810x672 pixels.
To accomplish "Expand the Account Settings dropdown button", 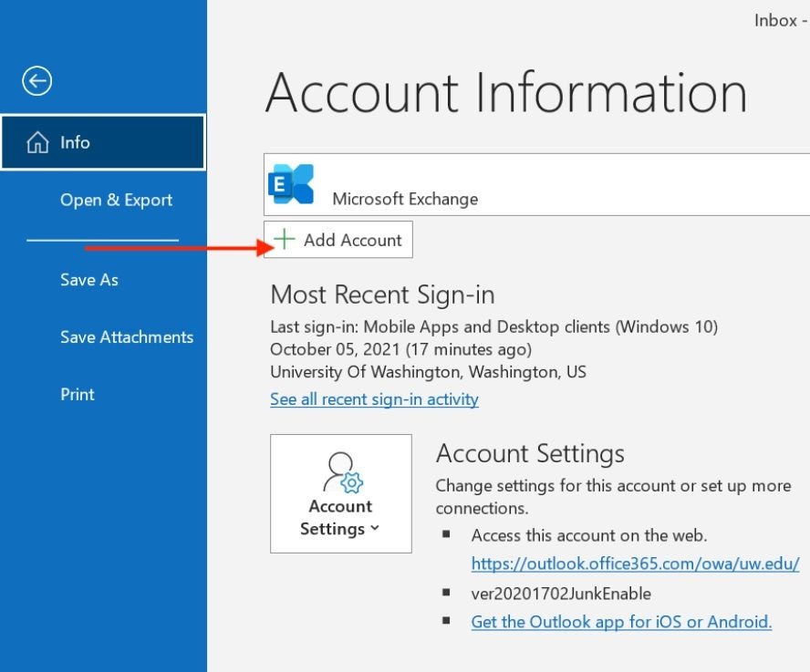I will (x=341, y=494).
